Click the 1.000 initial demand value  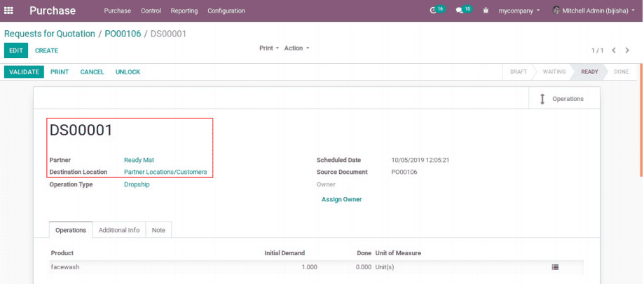(x=309, y=267)
